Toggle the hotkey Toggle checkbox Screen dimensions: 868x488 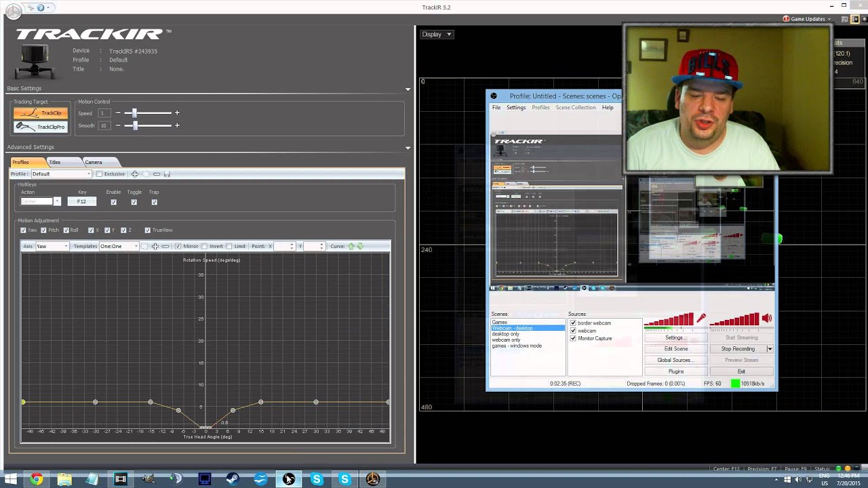(x=134, y=202)
